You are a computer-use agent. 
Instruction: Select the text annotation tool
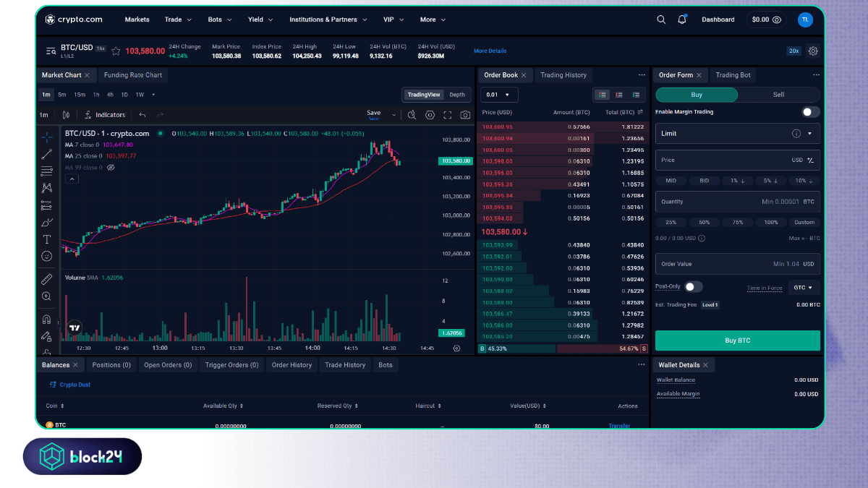coord(47,239)
